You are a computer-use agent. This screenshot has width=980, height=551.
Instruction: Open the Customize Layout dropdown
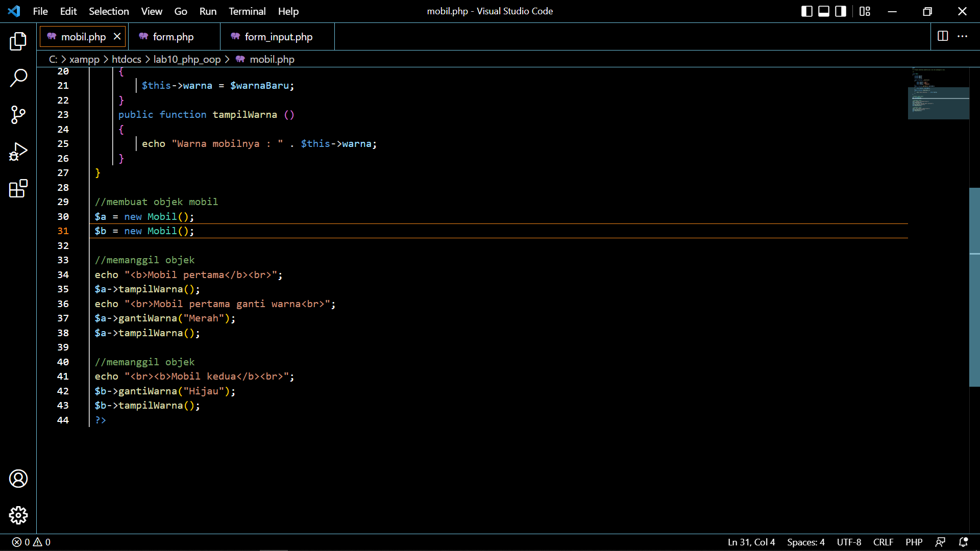[x=865, y=11]
